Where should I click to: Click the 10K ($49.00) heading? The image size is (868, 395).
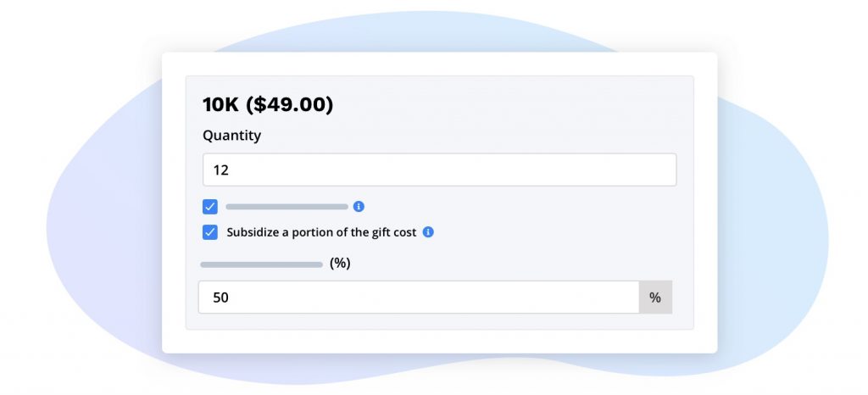click(x=267, y=105)
